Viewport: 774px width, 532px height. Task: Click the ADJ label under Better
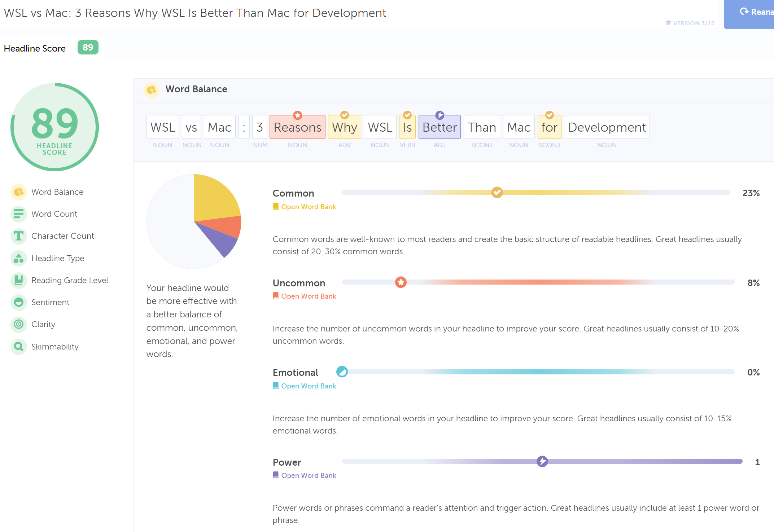click(440, 145)
